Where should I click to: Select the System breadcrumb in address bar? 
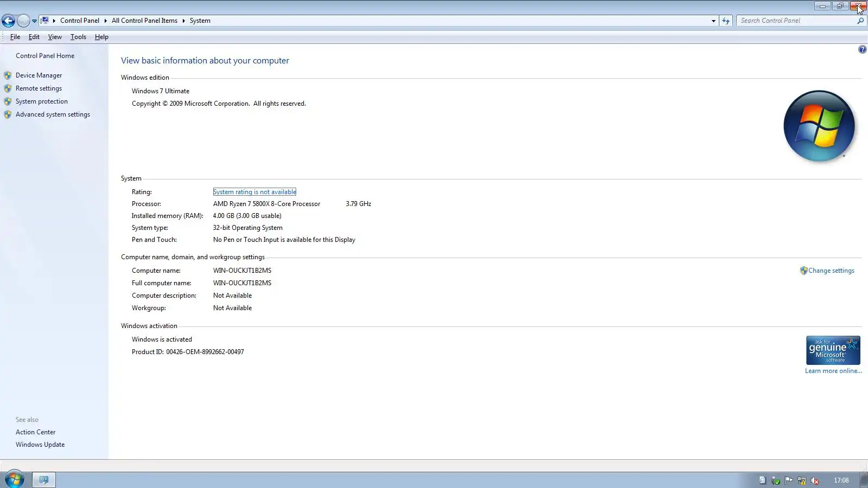click(x=200, y=21)
